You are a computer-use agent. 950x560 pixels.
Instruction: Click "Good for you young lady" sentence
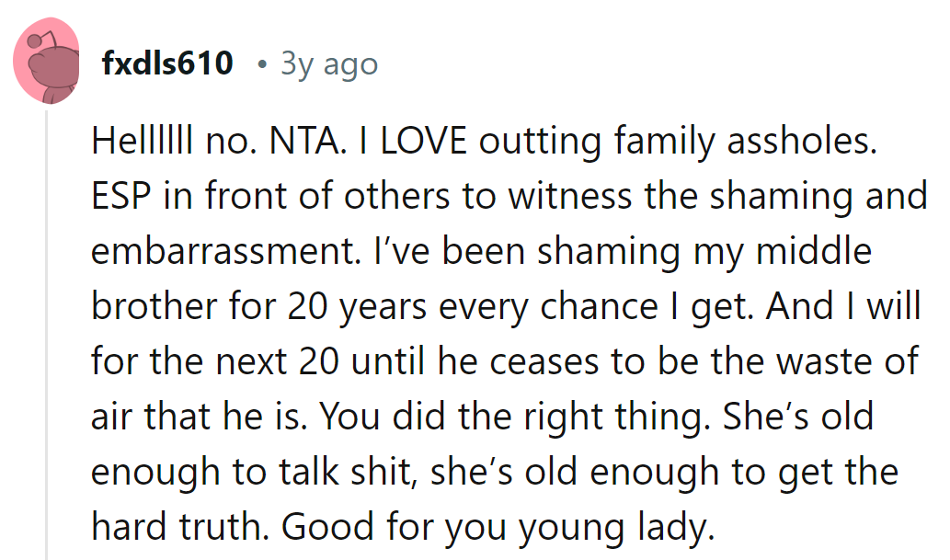(498, 526)
